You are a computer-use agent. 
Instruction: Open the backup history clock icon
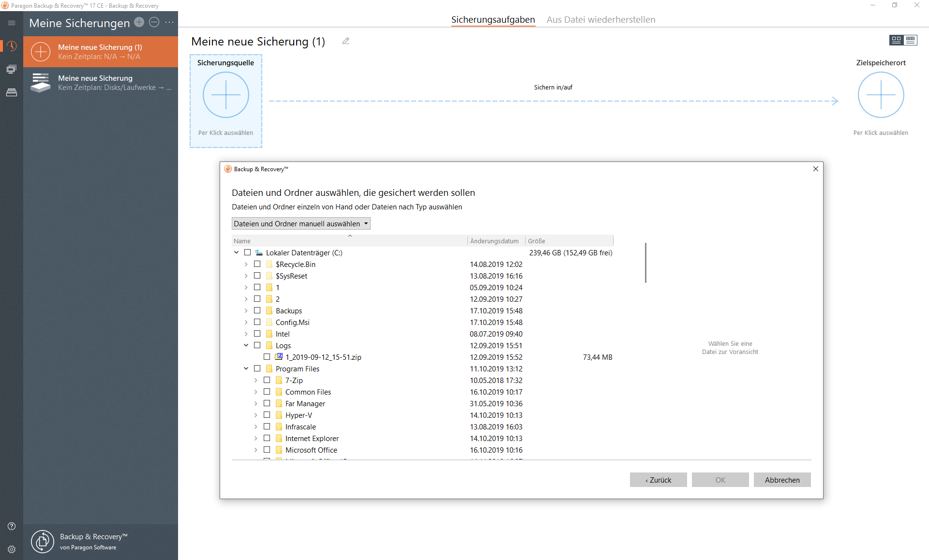coord(12,46)
